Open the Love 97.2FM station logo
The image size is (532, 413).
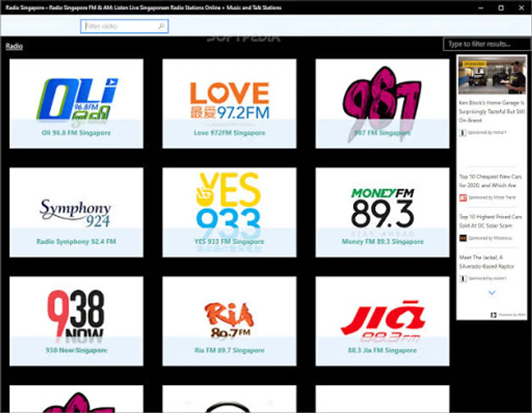230,100
